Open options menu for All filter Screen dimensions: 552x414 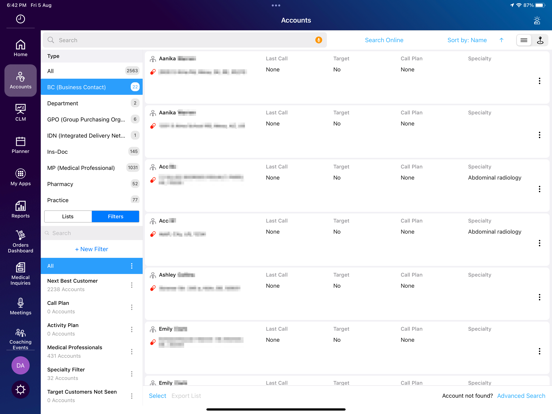(132, 266)
